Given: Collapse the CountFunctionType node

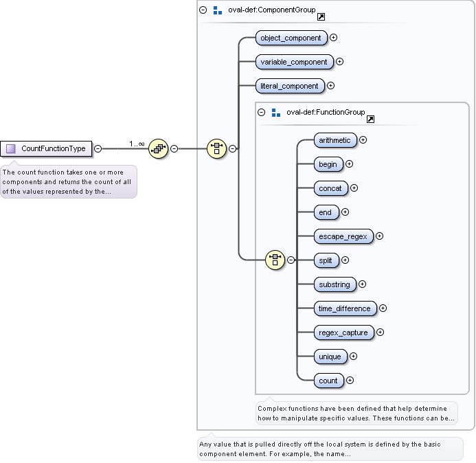Looking at the screenshot, I should coord(98,148).
